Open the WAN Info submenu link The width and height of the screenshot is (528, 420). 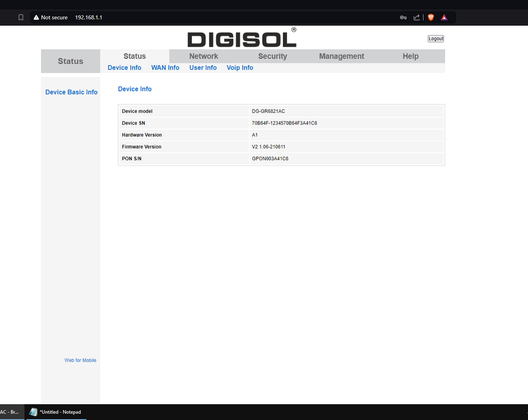tap(165, 68)
